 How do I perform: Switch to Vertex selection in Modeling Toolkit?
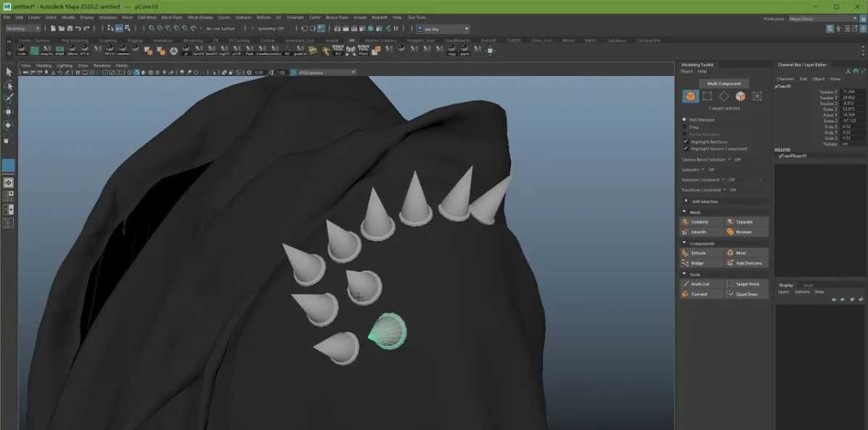(707, 96)
